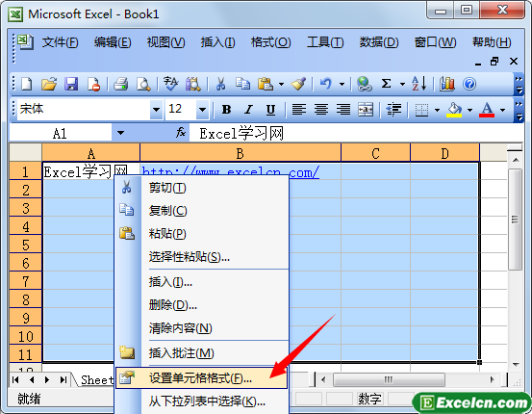Screen dimensions: 532x414
Task: Print using the printer icon
Action: [x=121, y=84]
